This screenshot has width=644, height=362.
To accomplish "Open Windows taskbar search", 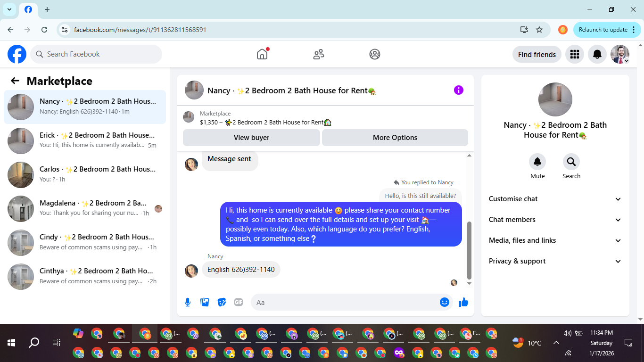I will click(34, 343).
